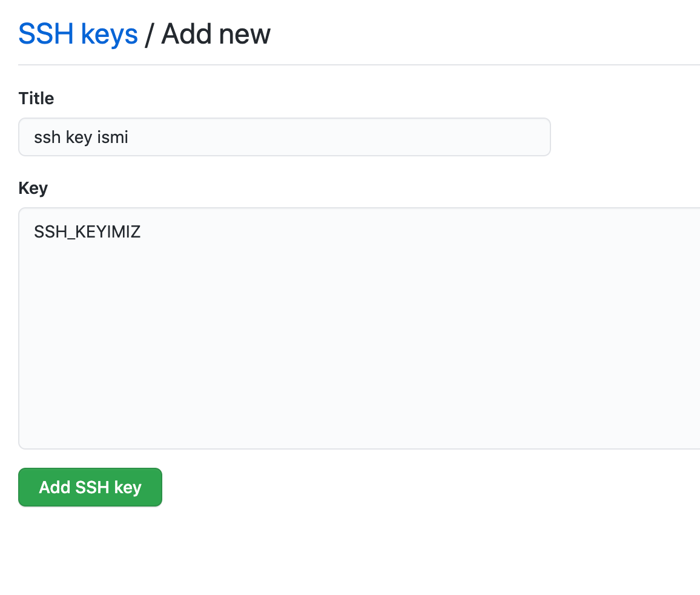
Task: Click the horizontal divider under the heading
Action: [357, 64]
